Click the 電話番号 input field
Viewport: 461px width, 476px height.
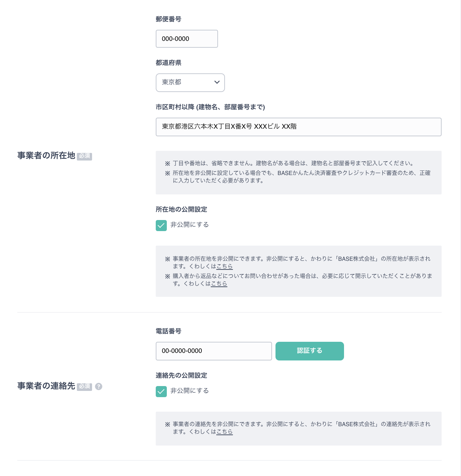214,351
